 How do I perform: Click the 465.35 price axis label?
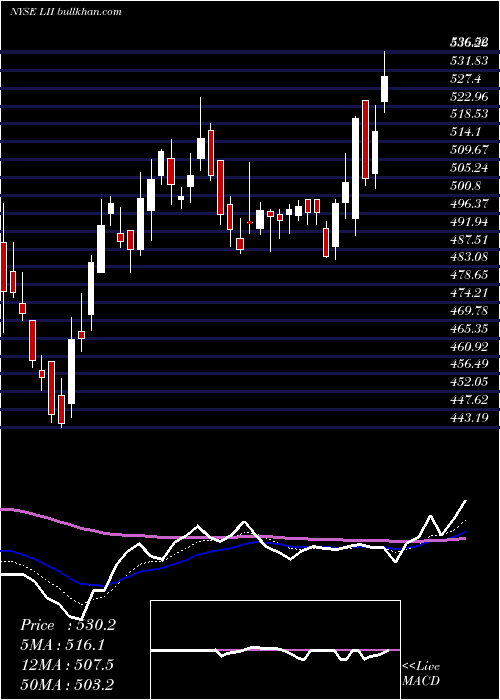(x=469, y=329)
